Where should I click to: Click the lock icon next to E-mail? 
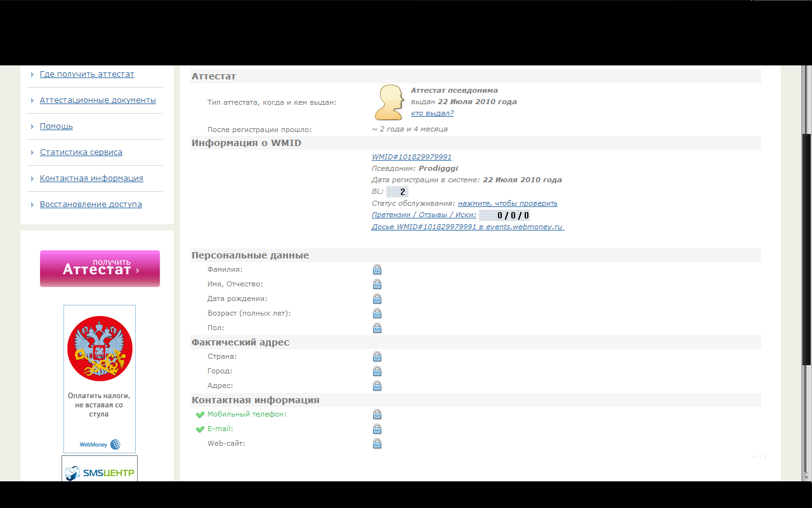[x=377, y=429]
